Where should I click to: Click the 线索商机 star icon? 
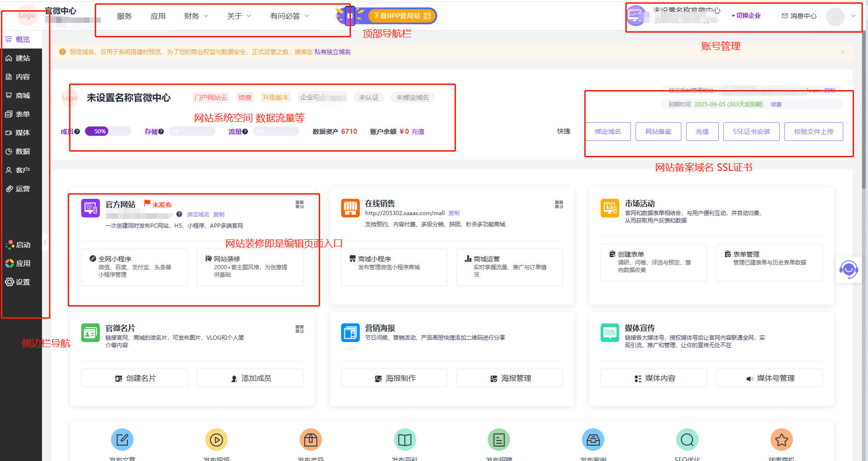tap(781, 440)
